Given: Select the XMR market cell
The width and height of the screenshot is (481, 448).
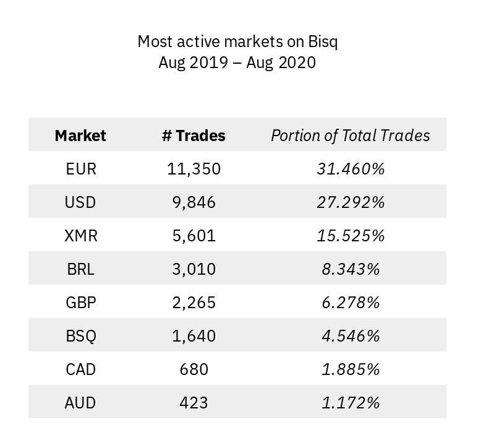Looking at the screenshot, I should click(80, 236).
